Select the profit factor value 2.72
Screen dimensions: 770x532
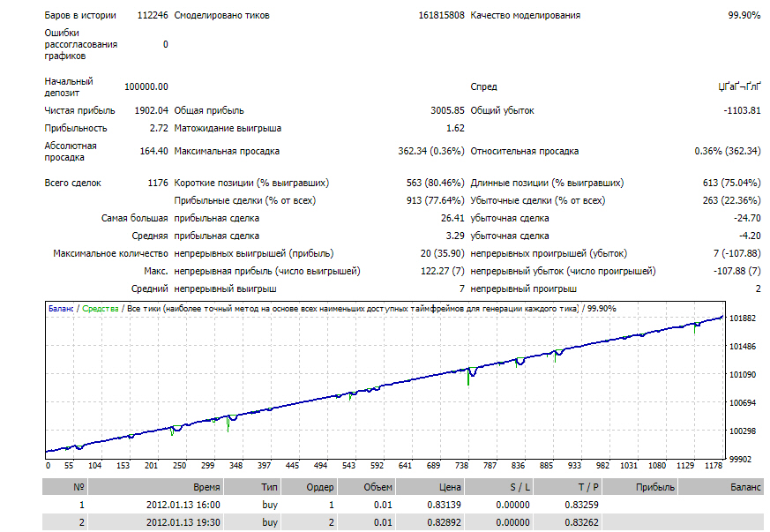pyautogui.click(x=159, y=128)
